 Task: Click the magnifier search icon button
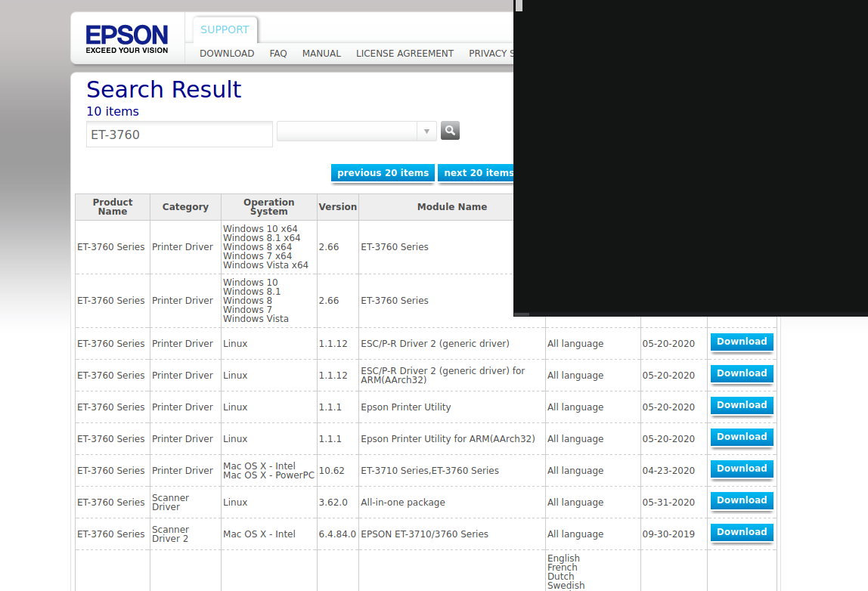(450, 131)
